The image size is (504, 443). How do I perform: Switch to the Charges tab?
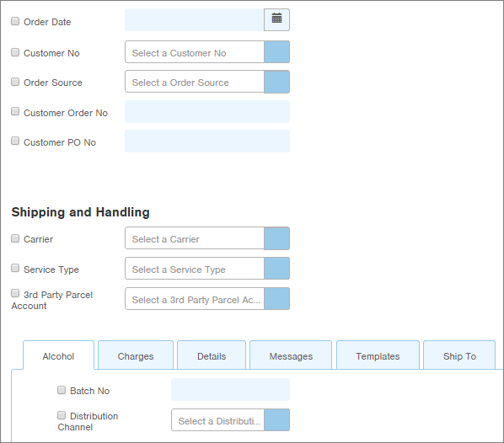pos(136,355)
